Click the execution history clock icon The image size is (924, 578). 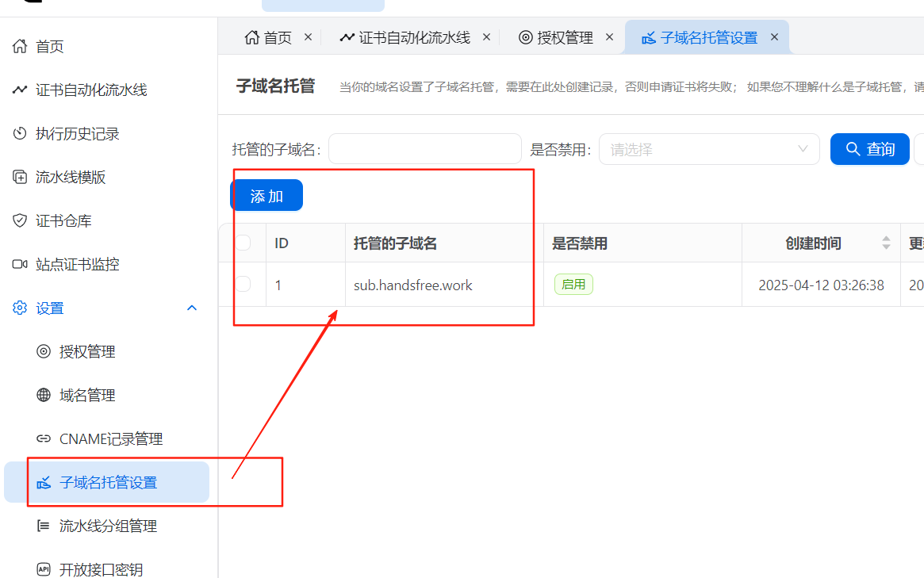point(20,134)
